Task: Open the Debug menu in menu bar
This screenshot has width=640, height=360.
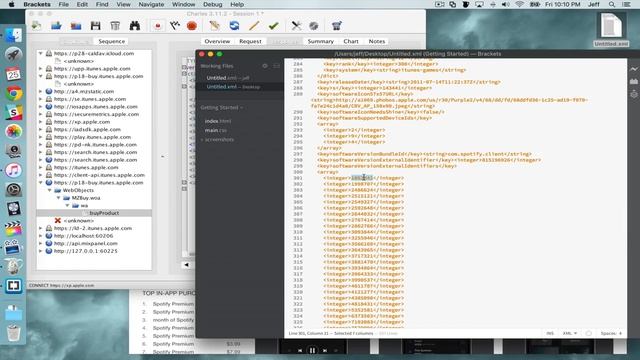Action: click(x=213, y=4)
